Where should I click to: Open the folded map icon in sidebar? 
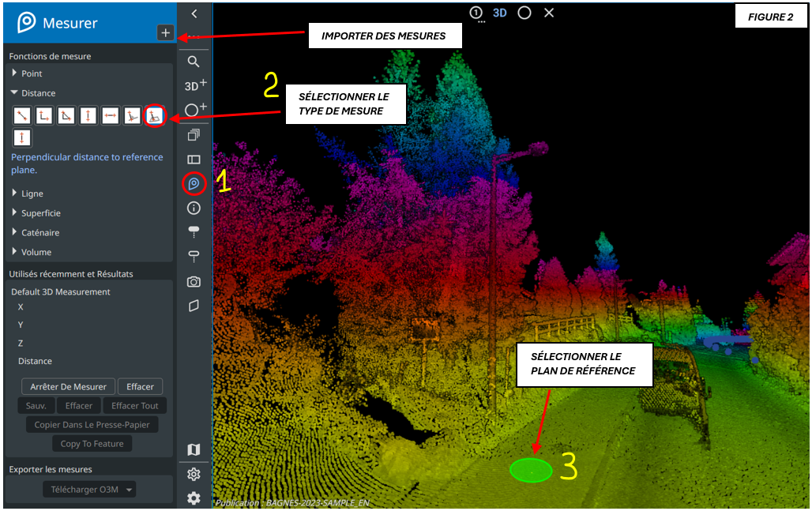194,449
